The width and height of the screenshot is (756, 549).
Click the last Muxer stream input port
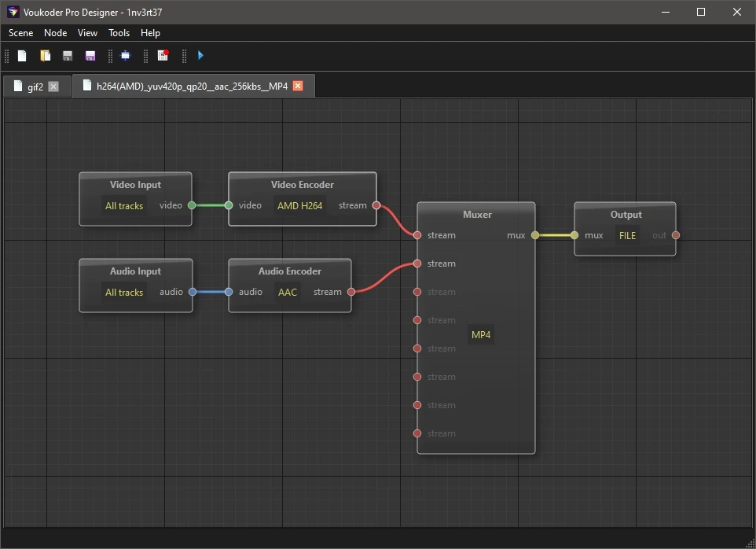tap(417, 433)
